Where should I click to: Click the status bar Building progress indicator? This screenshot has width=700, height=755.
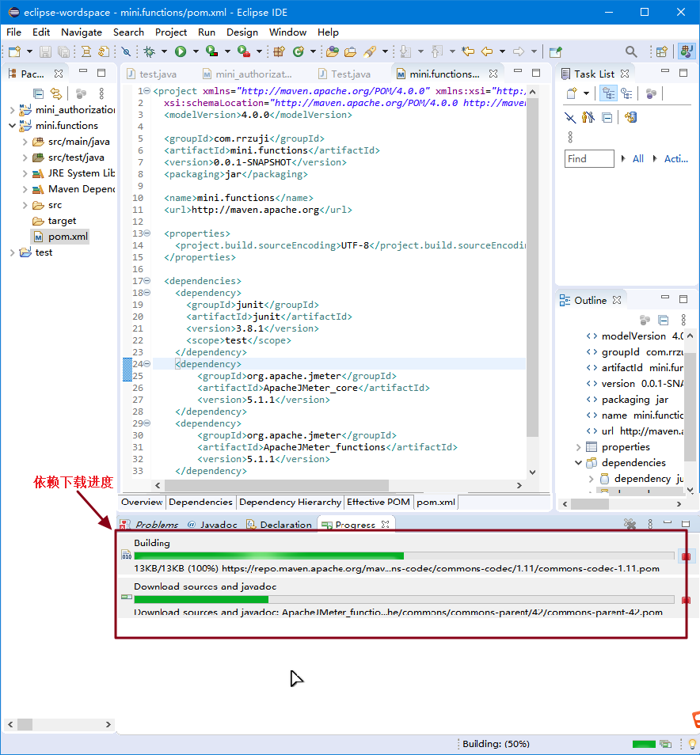(644, 744)
